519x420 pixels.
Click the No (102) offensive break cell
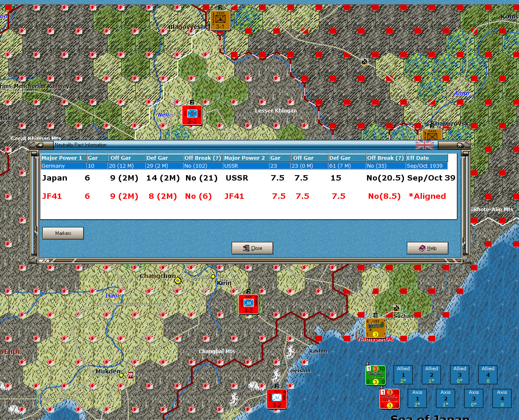(x=203, y=166)
